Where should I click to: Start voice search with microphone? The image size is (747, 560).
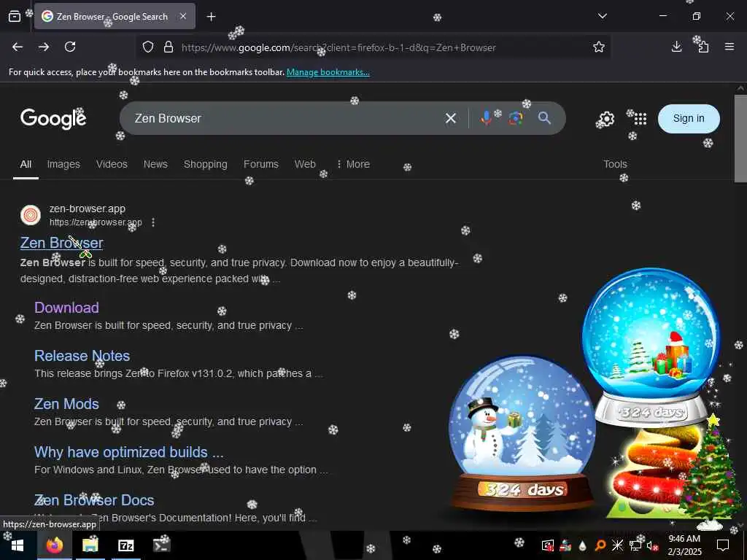(486, 118)
